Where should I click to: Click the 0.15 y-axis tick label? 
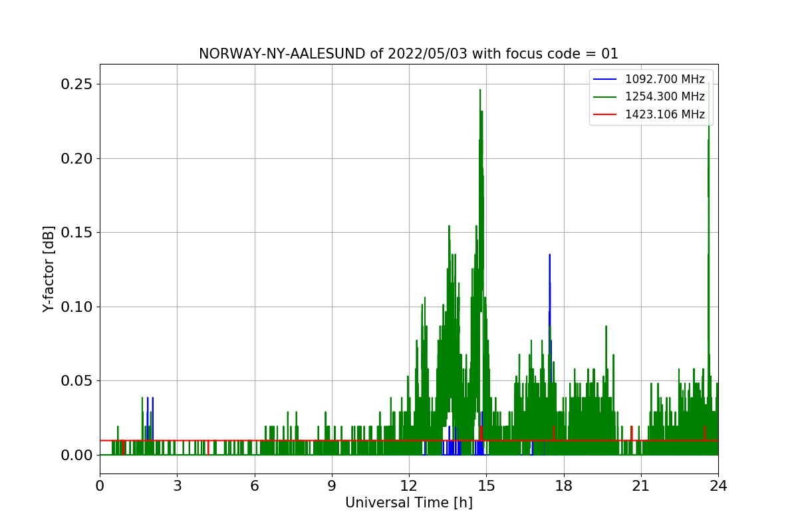[x=75, y=233]
